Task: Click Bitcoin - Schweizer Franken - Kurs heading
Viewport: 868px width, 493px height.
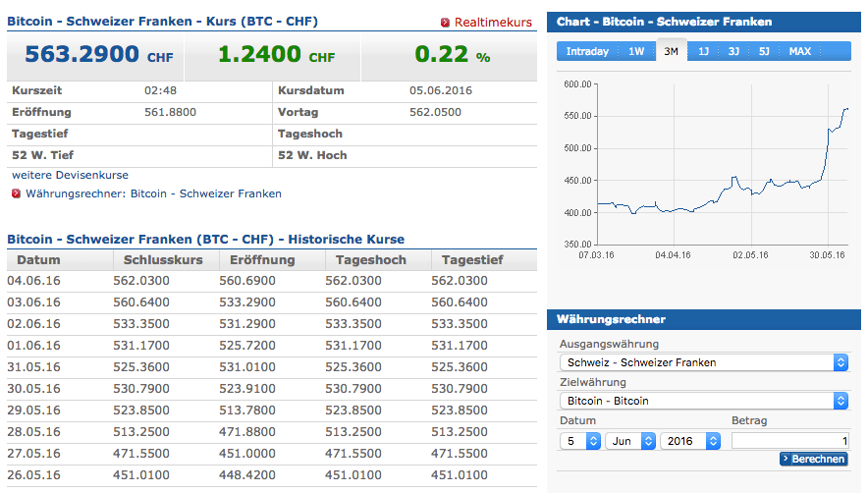Action: pos(162,22)
